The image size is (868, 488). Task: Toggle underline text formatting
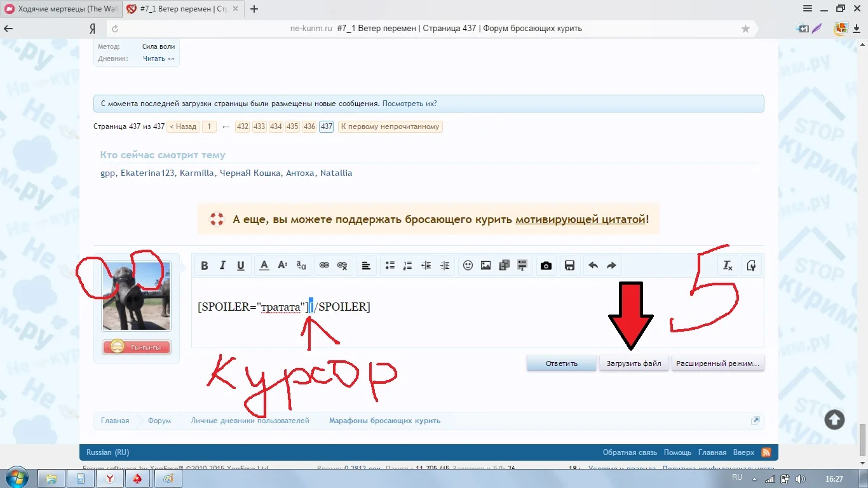pos(241,266)
